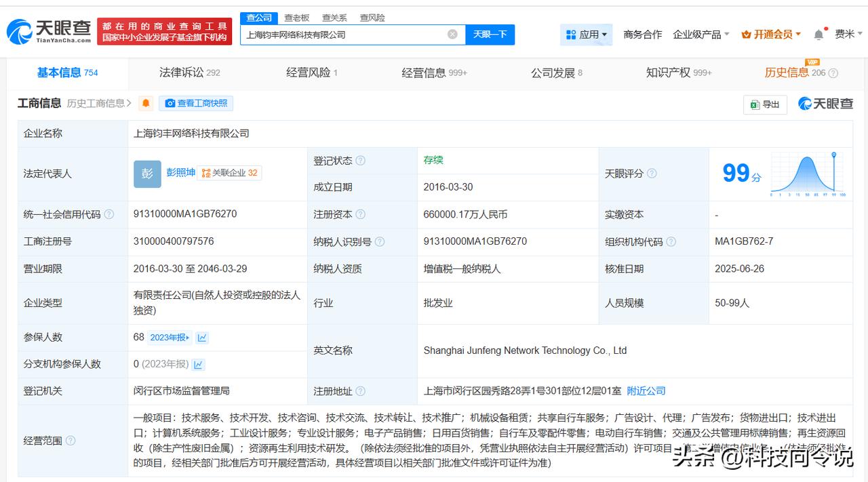Open the trend chart icon for 参保人数

(202, 338)
